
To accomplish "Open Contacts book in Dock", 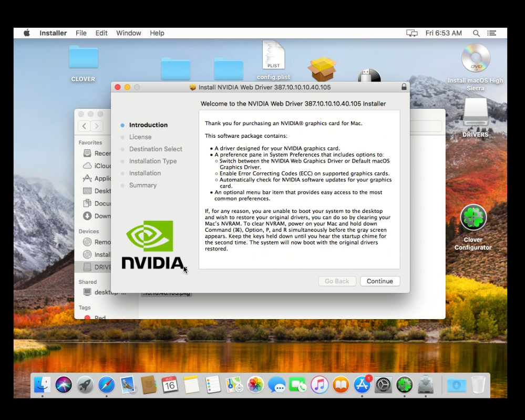I will [x=149, y=384].
